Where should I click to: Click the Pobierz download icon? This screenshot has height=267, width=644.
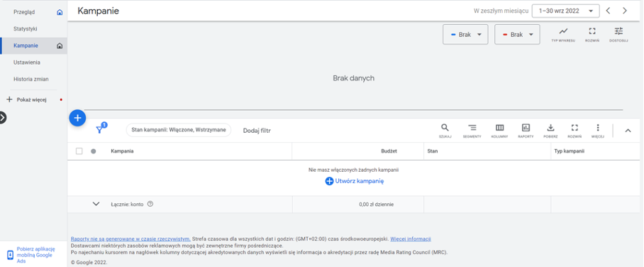[x=551, y=128]
